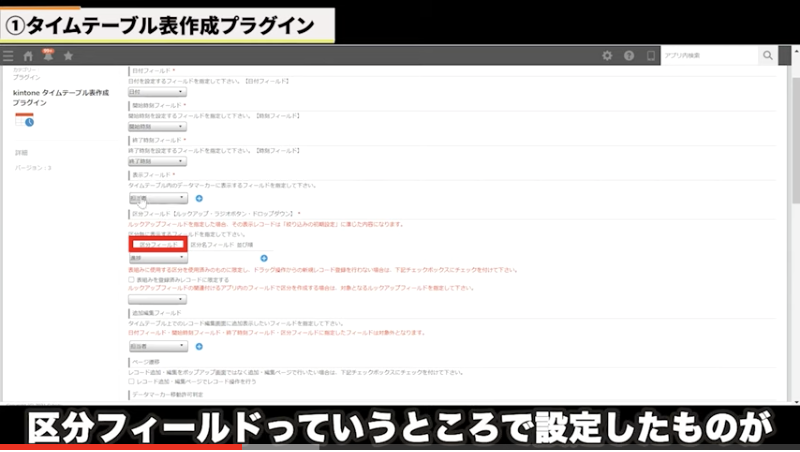This screenshot has height=452, width=800.
Task: Add an additional edit field with plus
Action: [x=199, y=346]
